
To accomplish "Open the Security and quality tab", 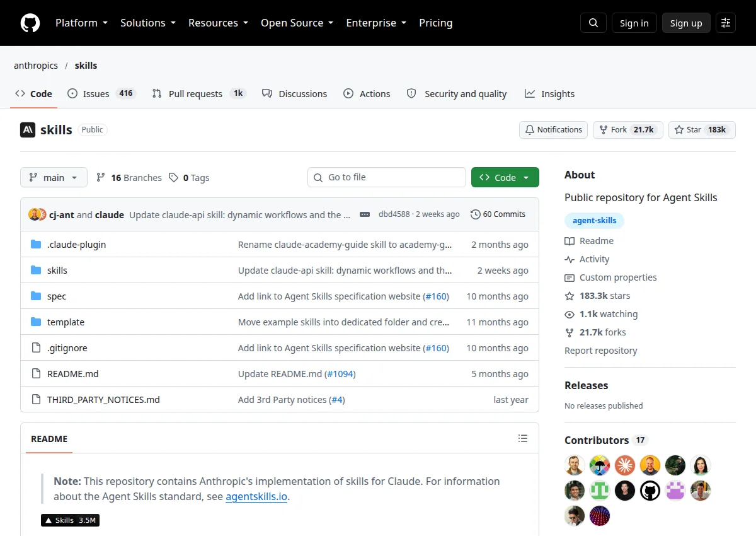I will click(457, 93).
